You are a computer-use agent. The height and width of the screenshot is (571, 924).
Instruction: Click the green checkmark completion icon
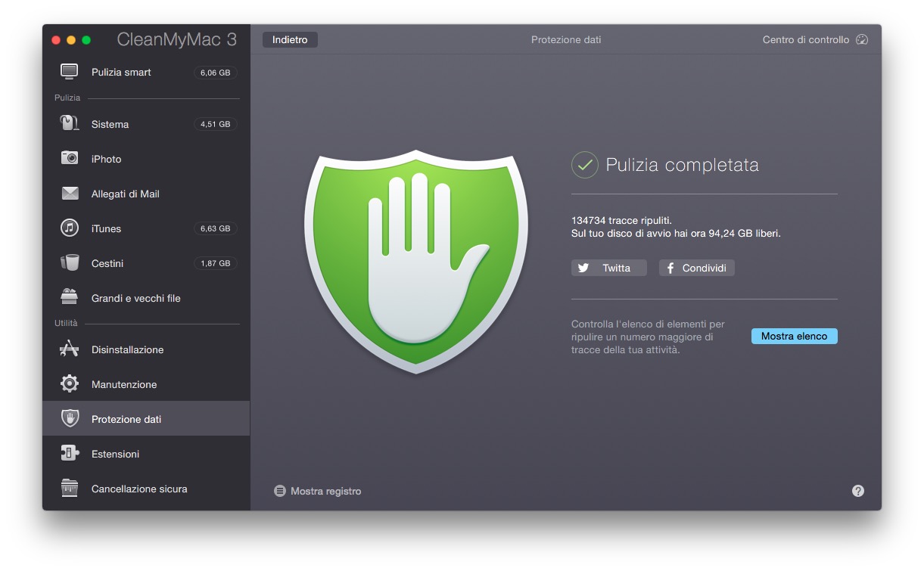tap(585, 164)
